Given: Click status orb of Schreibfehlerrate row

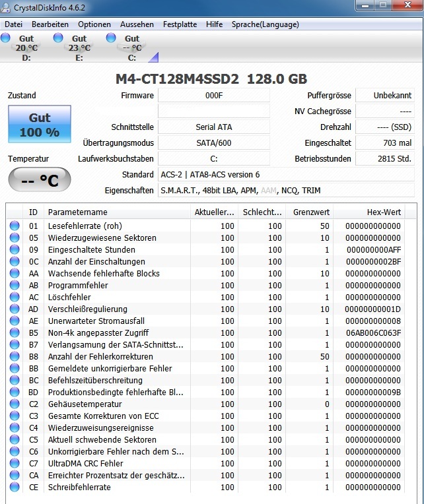Looking at the screenshot, I should pyautogui.click(x=15, y=488).
